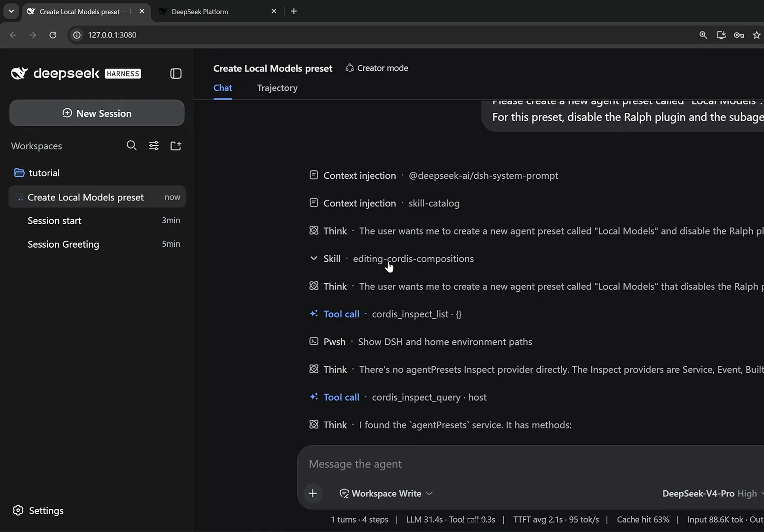Toggle Creator mode
Screen dimensions: 764x532
pos(377,68)
